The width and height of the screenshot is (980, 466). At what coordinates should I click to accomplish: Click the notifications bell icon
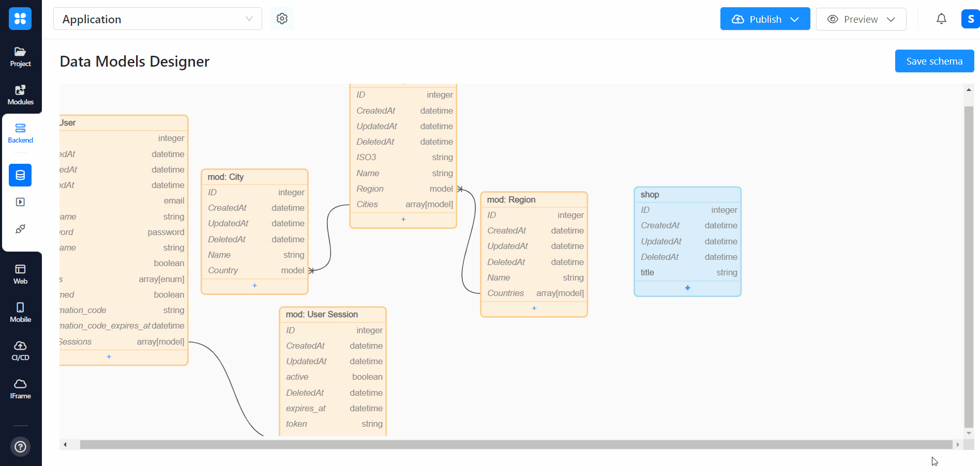(x=941, y=19)
